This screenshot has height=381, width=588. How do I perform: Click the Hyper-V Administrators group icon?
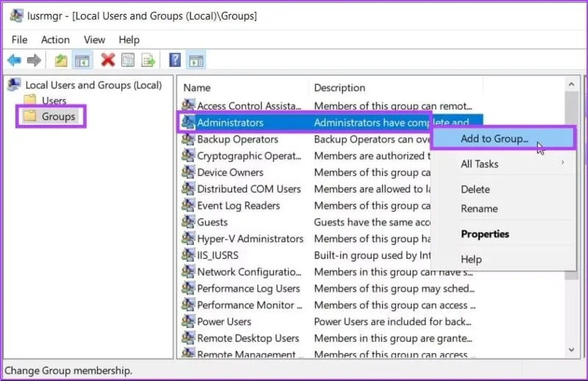point(188,238)
